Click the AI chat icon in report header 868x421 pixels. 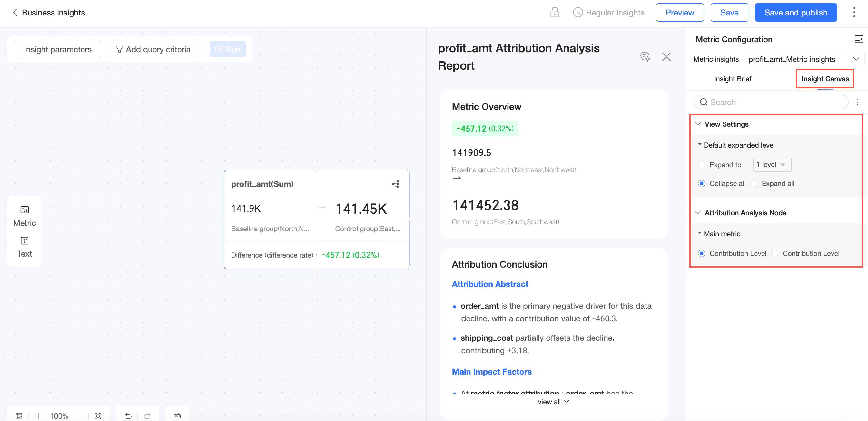point(645,57)
